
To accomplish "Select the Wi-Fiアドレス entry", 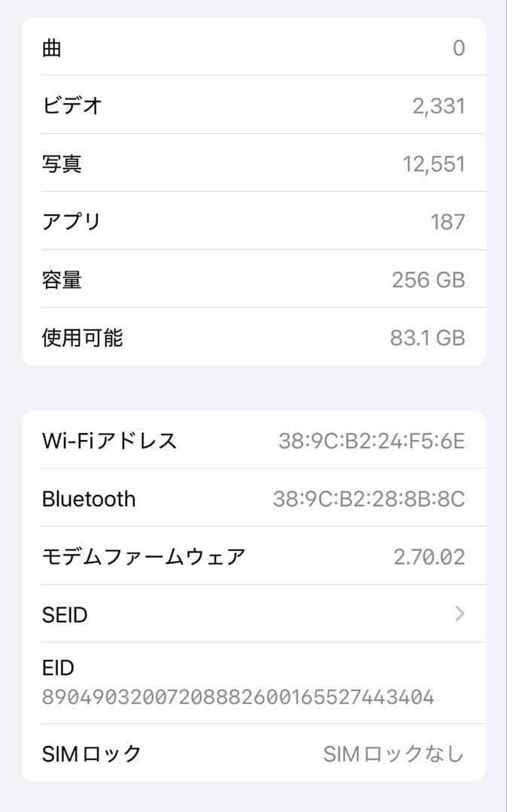I will 254,441.
